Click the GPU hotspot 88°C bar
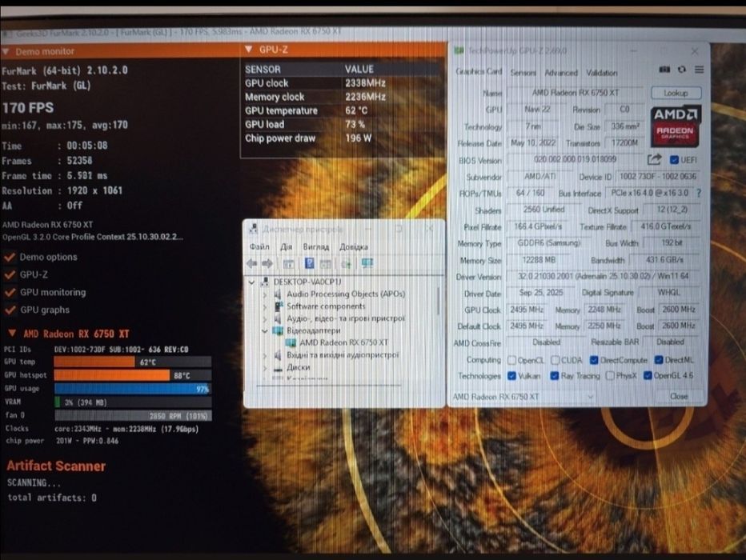The height and width of the screenshot is (560, 746). tap(133, 375)
